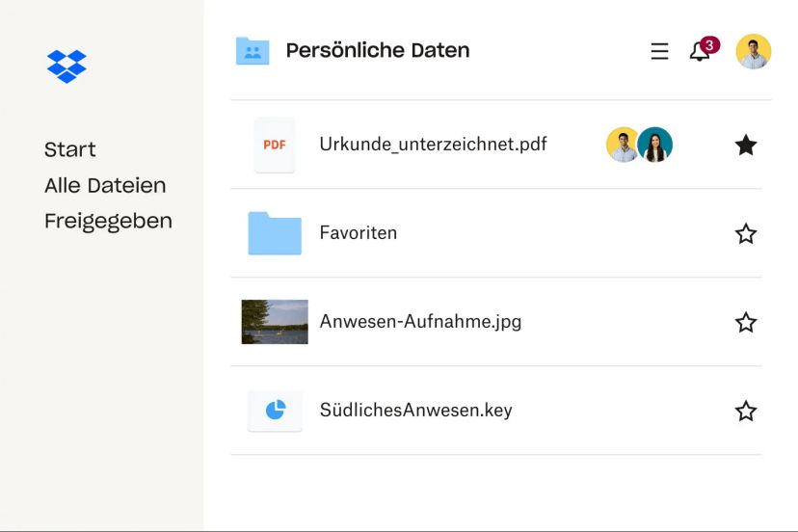Image resolution: width=798 pixels, height=532 pixels.
Task: Click the female collaborator avatar on the PDF row
Action: tap(655, 145)
